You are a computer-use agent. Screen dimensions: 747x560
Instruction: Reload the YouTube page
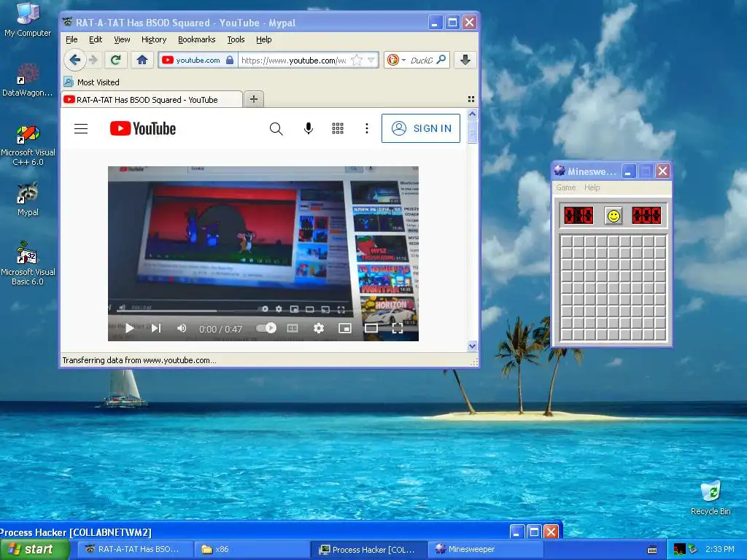[115, 60]
